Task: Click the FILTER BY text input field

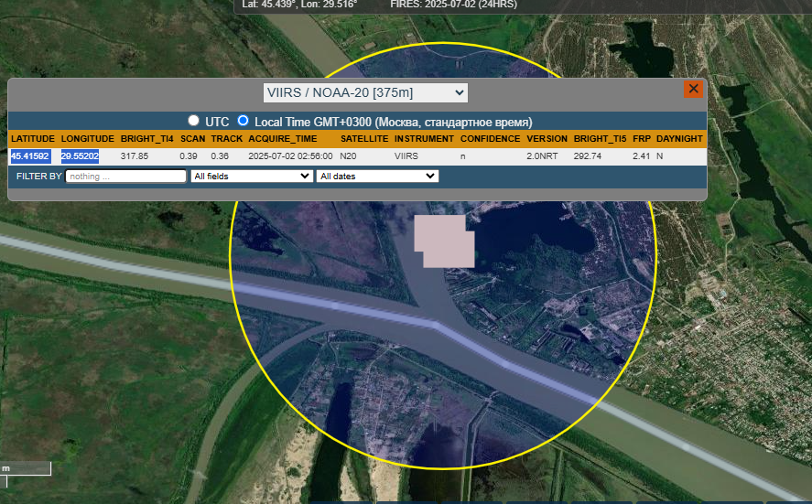Action: click(125, 176)
